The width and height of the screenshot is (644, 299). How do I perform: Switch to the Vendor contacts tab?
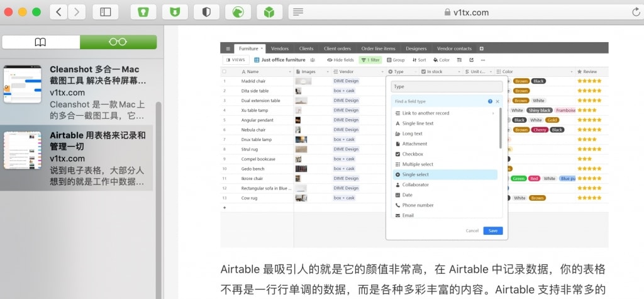point(454,48)
